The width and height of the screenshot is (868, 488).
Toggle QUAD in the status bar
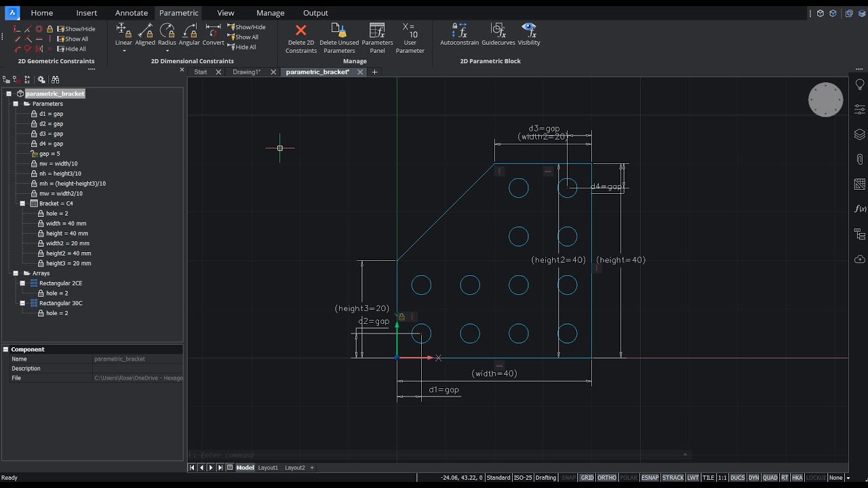tap(770, 478)
